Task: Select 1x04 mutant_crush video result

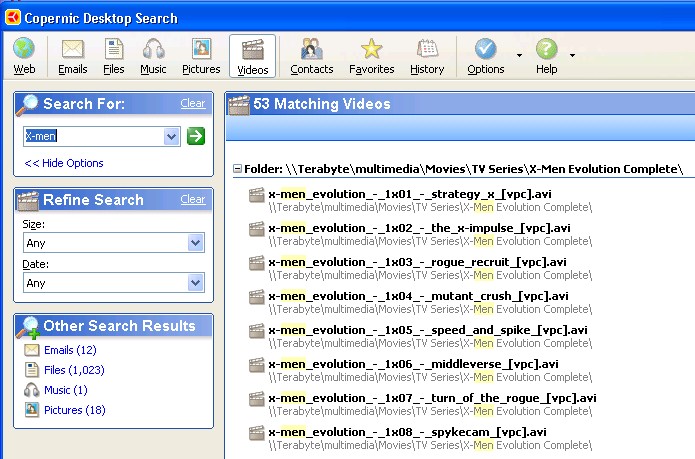Action: coord(418,296)
